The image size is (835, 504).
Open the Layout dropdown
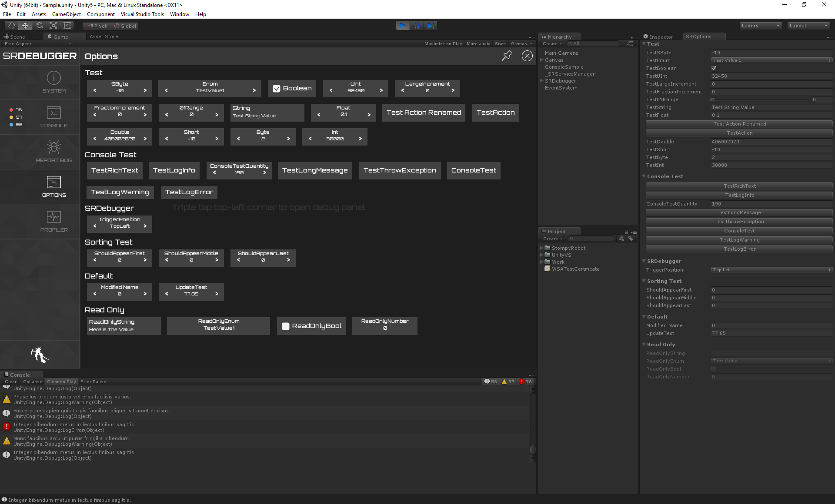tap(808, 26)
